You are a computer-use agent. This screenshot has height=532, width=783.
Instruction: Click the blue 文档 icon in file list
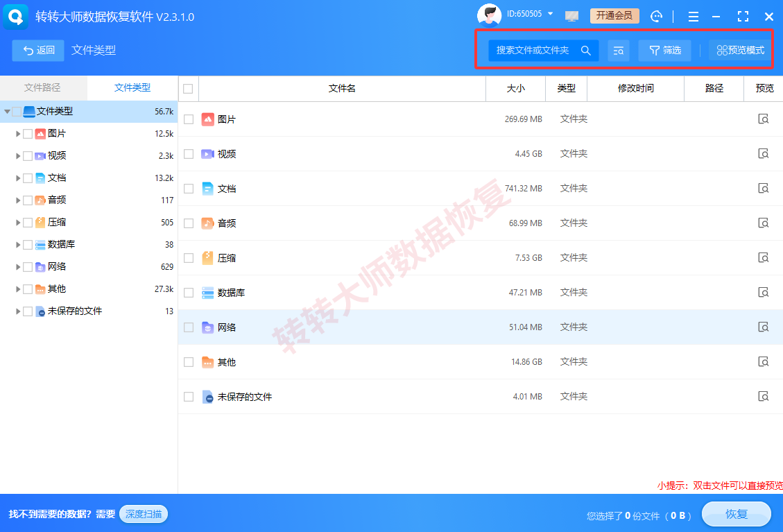point(208,189)
